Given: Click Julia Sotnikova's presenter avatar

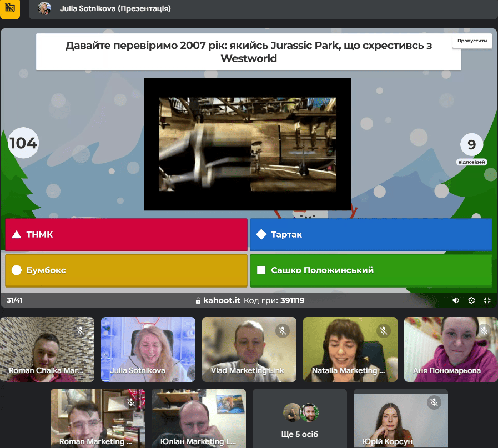Looking at the screenshot, I should [44, 9].
